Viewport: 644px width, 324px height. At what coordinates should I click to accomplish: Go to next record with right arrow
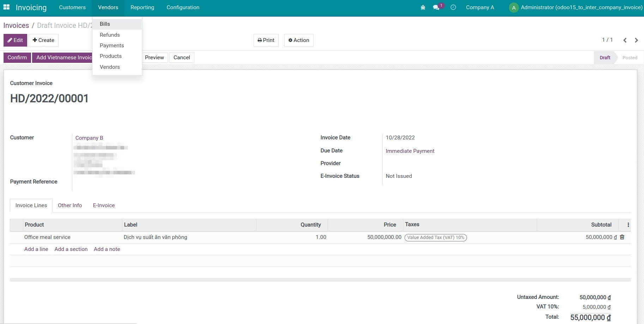click(x=637, y=40)
